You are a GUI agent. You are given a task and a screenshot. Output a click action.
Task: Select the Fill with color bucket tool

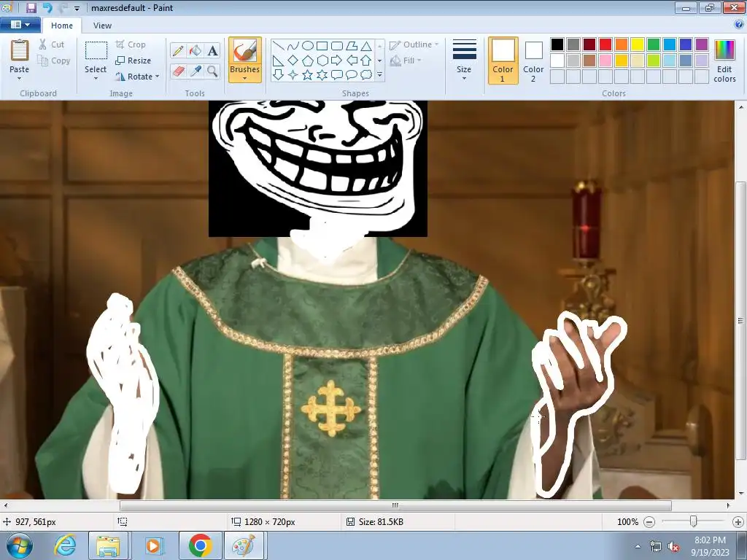point(196,50)
